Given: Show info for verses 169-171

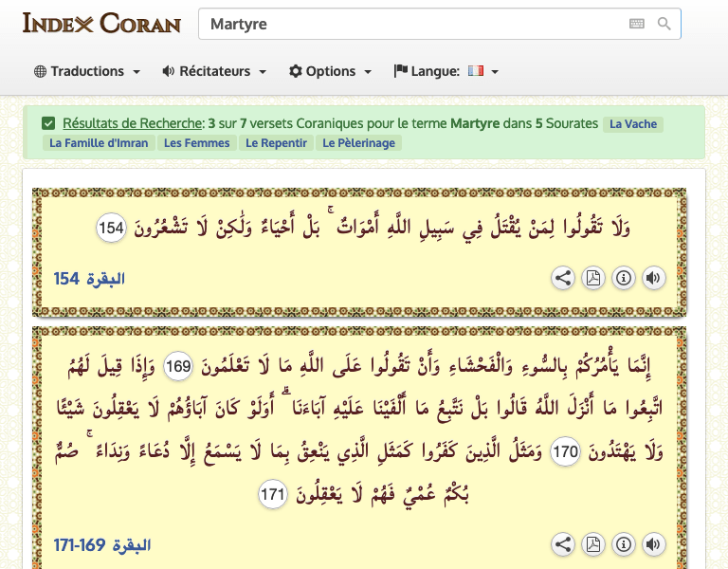Looking at the screenshot, I should (624, 544).
